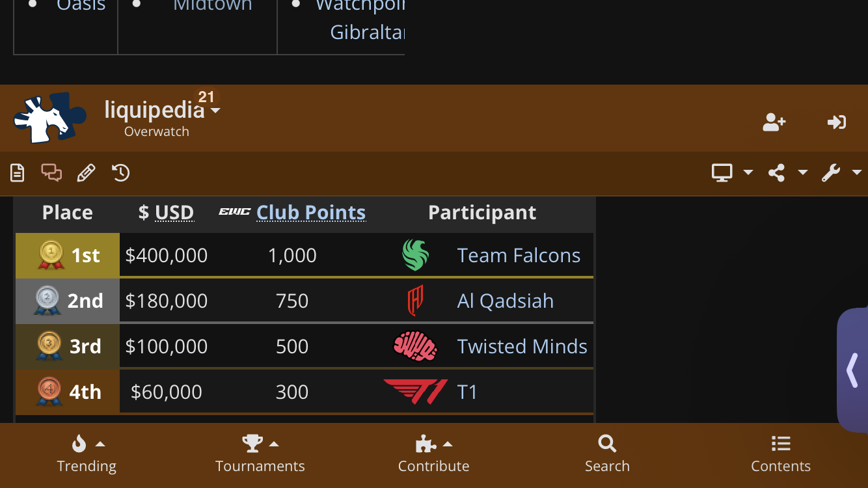
Task: Click the create account icon
Action: click(774, 122)
